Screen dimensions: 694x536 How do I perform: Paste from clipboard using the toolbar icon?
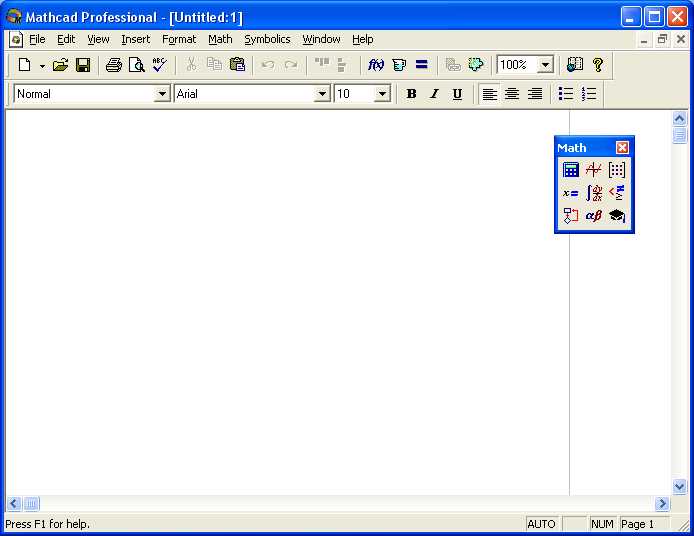(238, 65)
